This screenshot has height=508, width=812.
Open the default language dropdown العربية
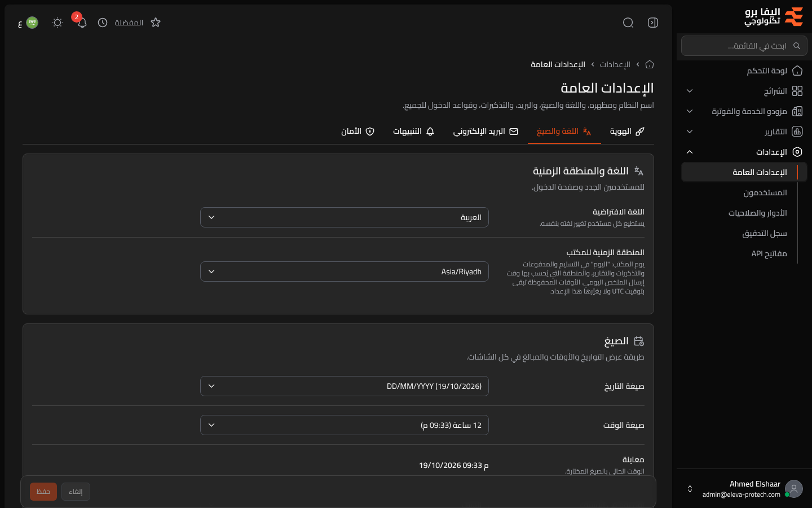coord(345,217)
